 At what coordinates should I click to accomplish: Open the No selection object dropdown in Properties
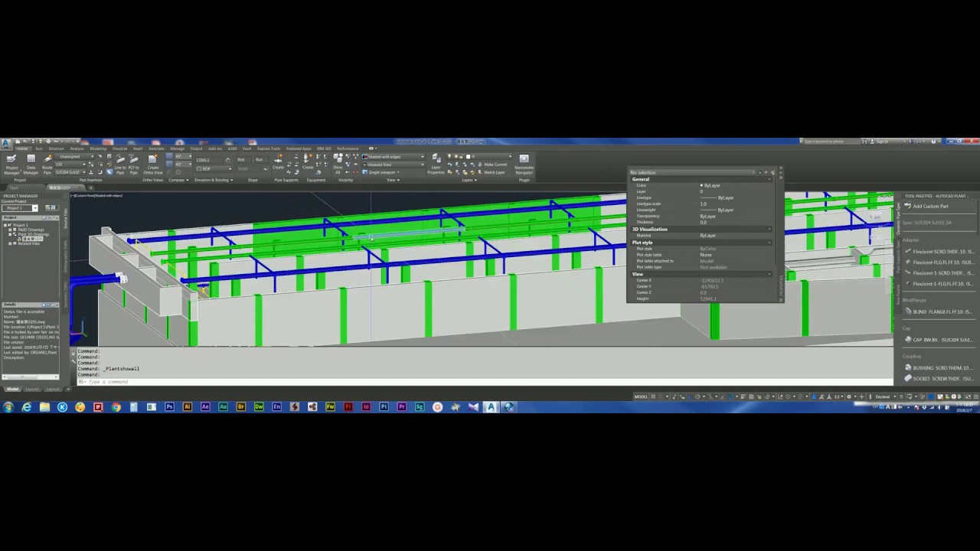(x=693, y=172)
